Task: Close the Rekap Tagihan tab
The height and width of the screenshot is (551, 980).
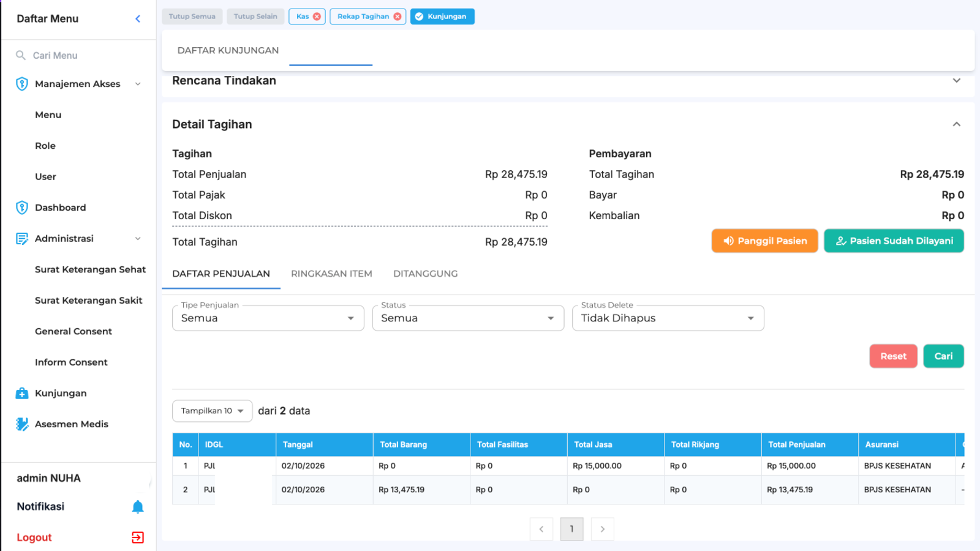Action: (x=398, y=17)
